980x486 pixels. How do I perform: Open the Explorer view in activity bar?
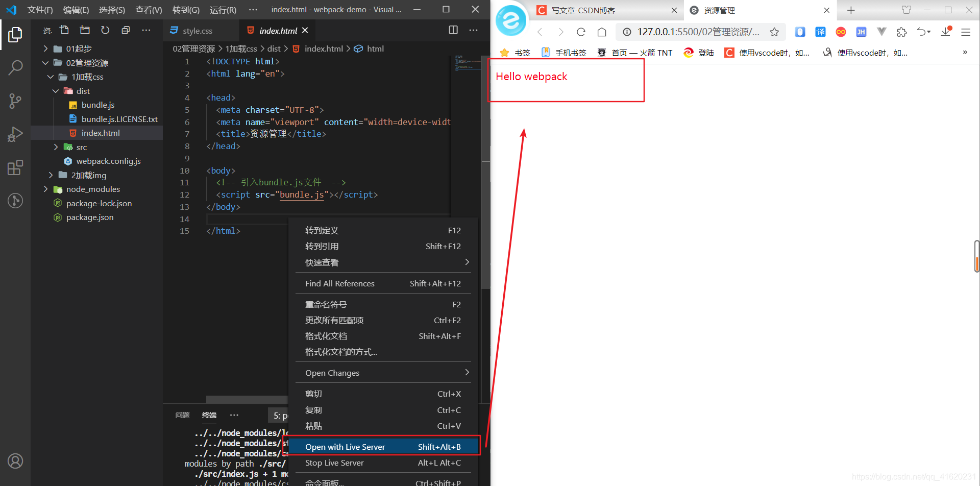coord(15,35)
